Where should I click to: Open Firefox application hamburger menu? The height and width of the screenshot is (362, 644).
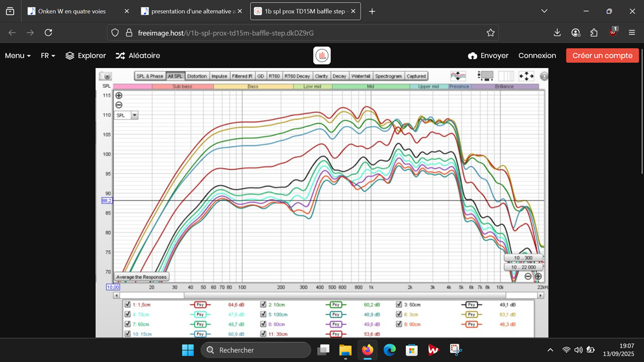632,33
